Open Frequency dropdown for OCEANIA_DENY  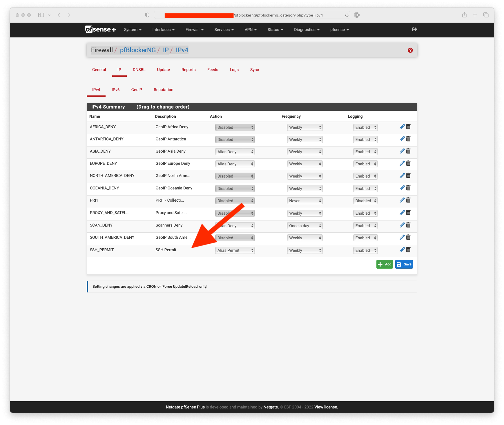point(305,189)
